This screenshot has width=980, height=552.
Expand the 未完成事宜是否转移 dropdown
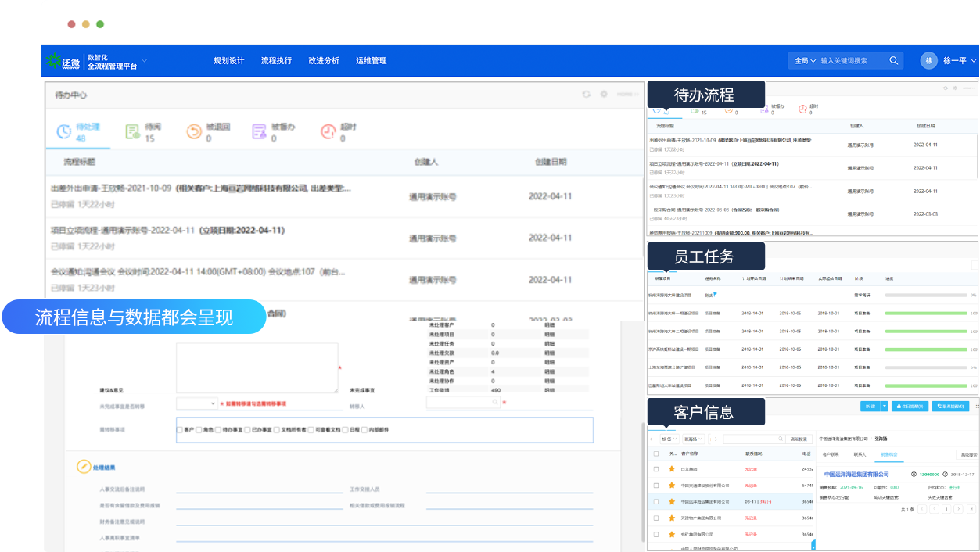coord(196,403)
